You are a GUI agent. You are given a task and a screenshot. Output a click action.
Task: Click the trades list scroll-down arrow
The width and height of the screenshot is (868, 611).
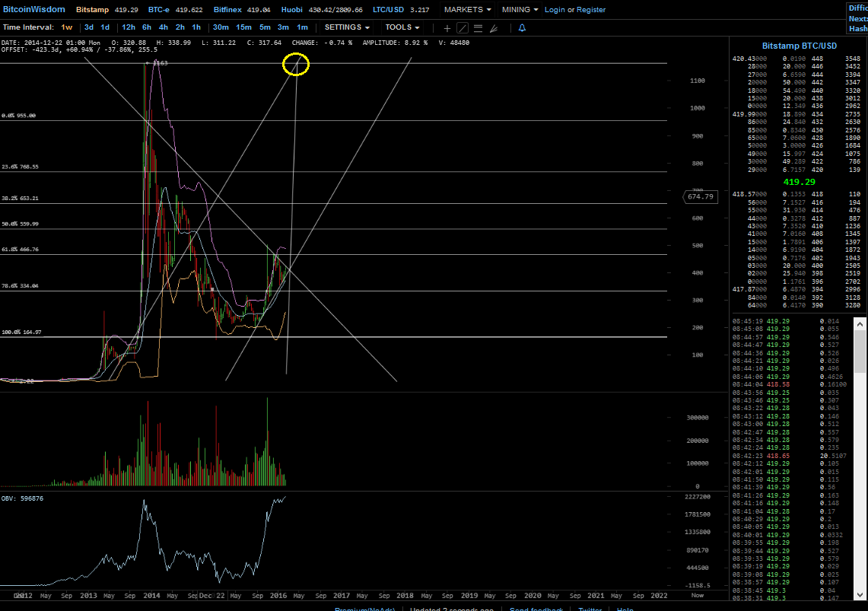click(860, 595)
